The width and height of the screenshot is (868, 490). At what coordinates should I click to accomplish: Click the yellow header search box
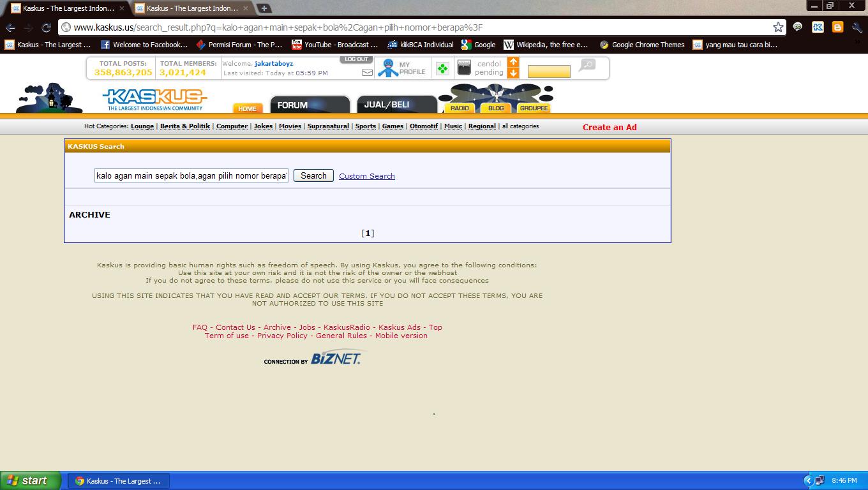549,71
